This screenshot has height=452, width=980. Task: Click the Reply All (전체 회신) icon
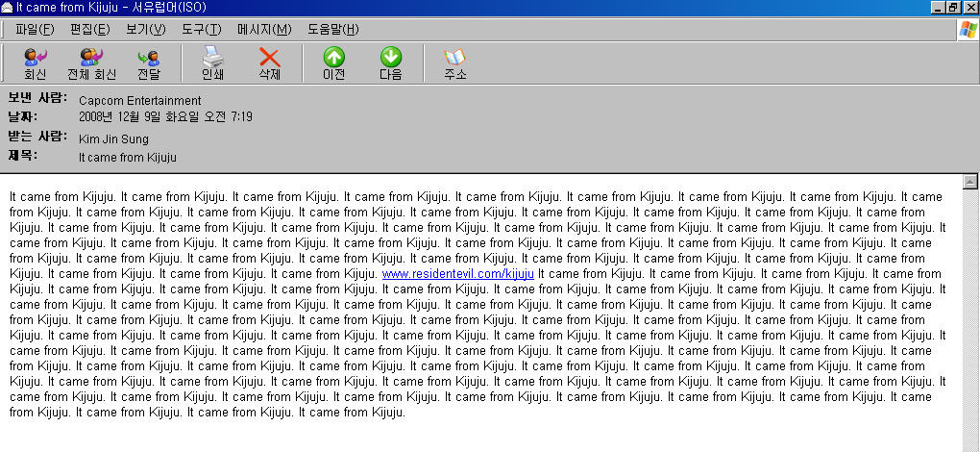(91, 63)
